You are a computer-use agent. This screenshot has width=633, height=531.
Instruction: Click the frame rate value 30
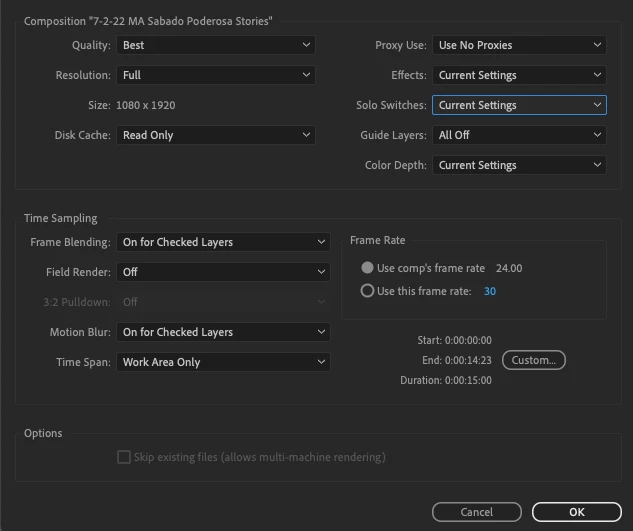pos(490,291)
